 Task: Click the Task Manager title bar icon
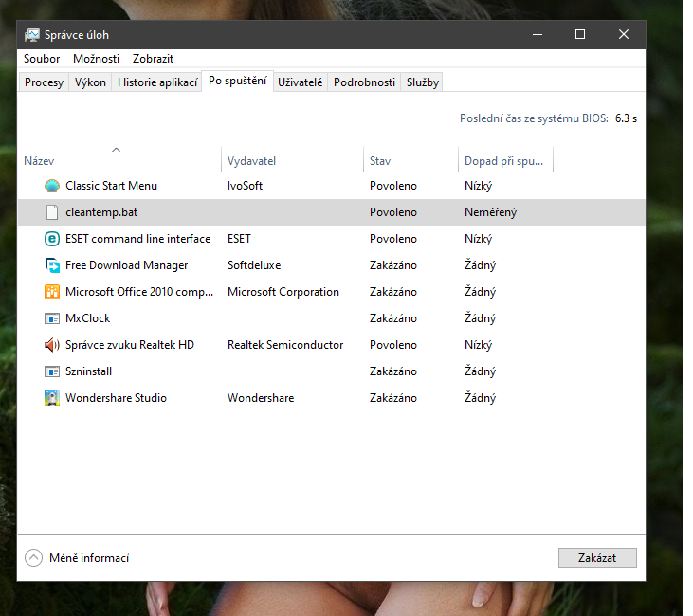[x=32, y=35]
